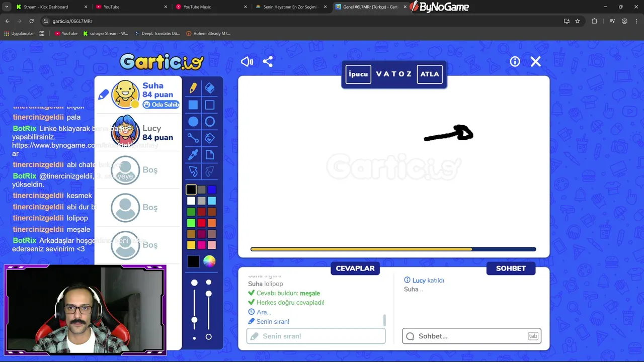
Task: Click the answers panel scrollbar
Action: click(385, 320)
